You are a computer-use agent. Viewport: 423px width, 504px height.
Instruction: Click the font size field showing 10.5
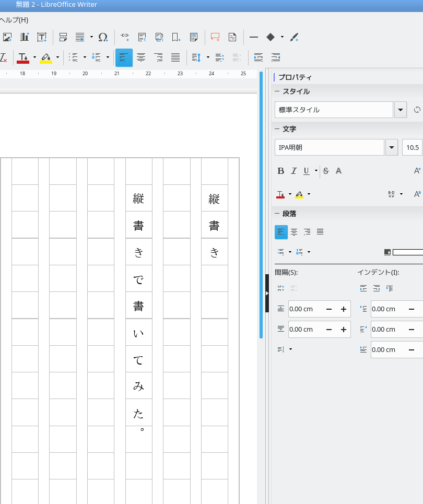(x=412, y=147)
